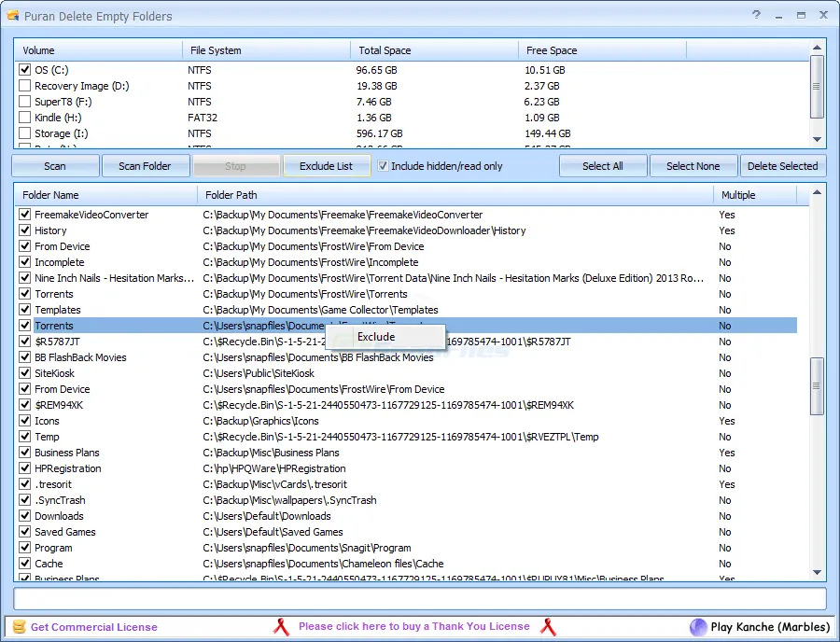Screen dimensions: 840x642
Task: Click the Puran app title bar icon
Action: 13,16
